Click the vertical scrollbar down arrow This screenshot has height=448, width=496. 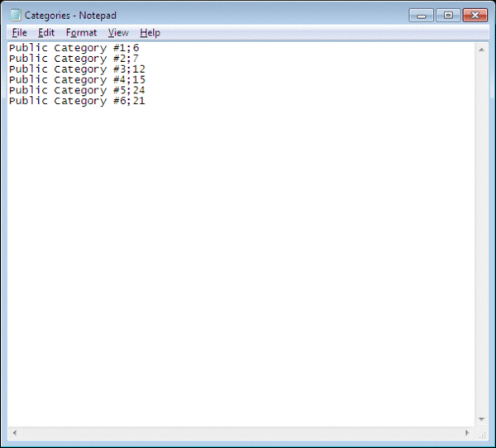pos(481,419)
